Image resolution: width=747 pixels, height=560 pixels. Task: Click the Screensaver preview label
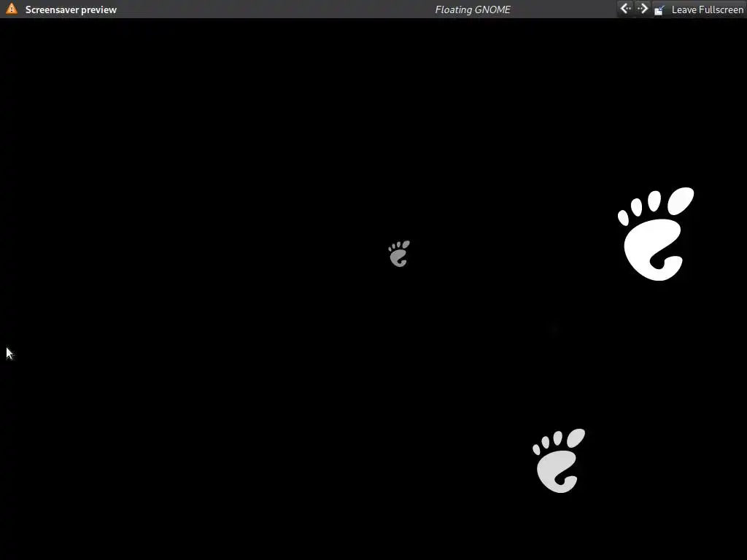click(71, 9)
